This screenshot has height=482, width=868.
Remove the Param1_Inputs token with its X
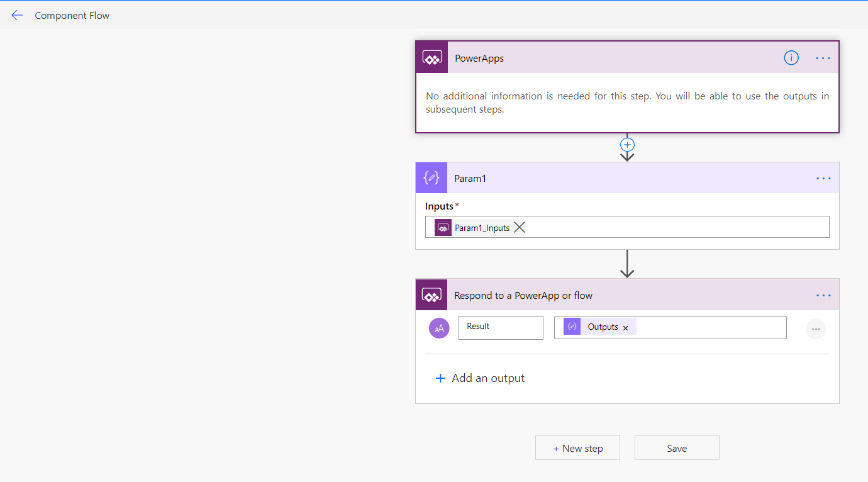click(519, 227)
